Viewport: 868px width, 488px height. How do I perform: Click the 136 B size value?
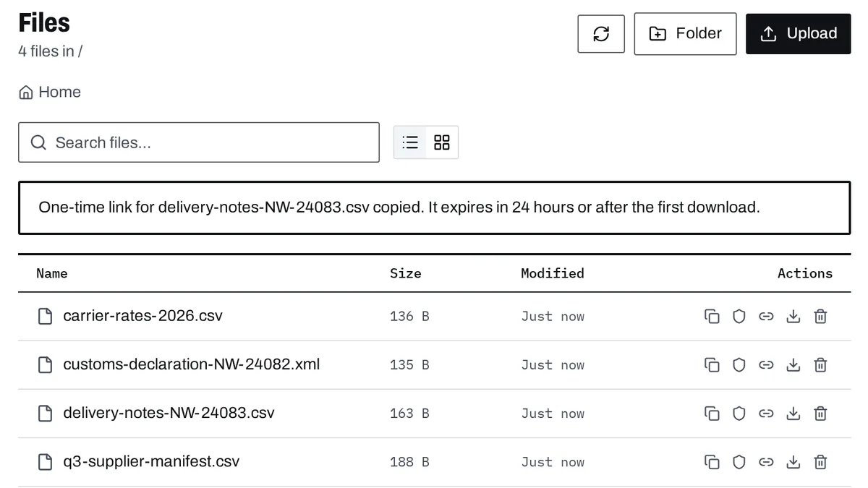pos(409,316)
